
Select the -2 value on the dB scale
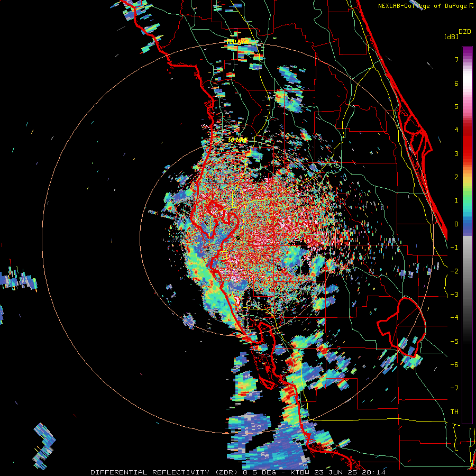454,271
